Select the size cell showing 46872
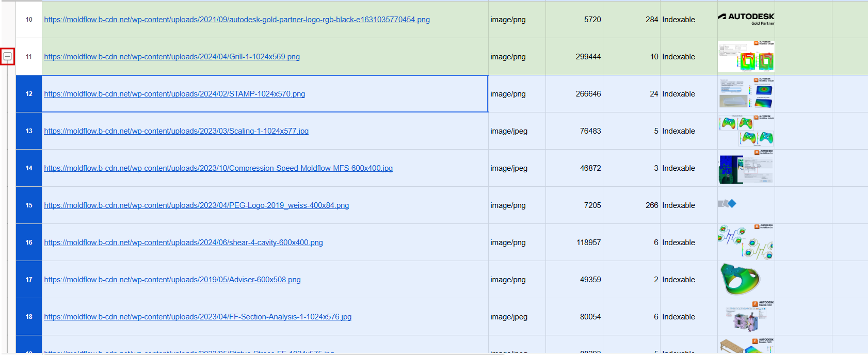The height and width of the screenshot is (355, 868). [x=574, y=168]
